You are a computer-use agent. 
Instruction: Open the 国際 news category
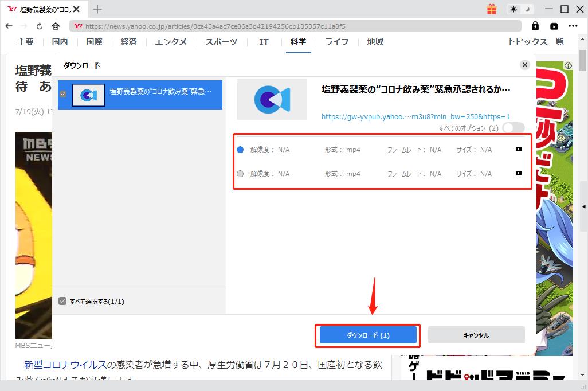point(94,42)
